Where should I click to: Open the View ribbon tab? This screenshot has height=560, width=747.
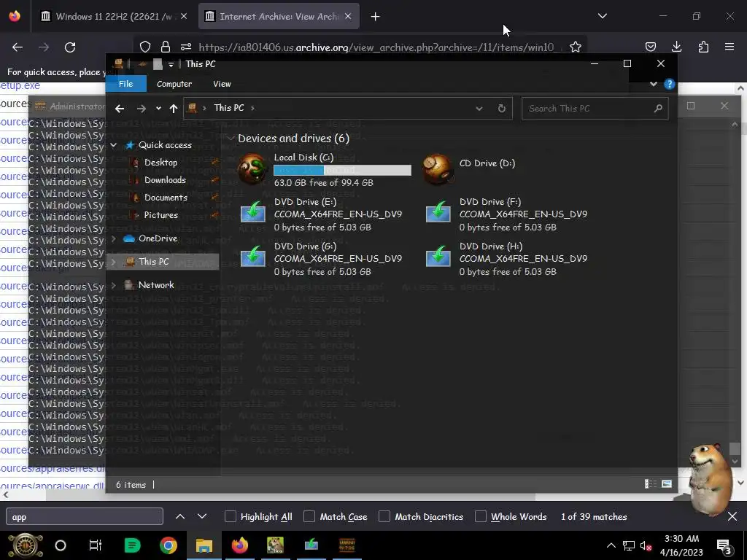coord(222,84)
